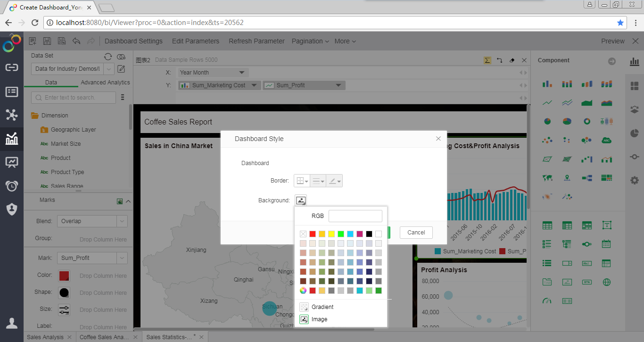Viewport: 644px width, 342px height.
Task: Open the security shield icon in sidebar
Action: pos(12,209)
